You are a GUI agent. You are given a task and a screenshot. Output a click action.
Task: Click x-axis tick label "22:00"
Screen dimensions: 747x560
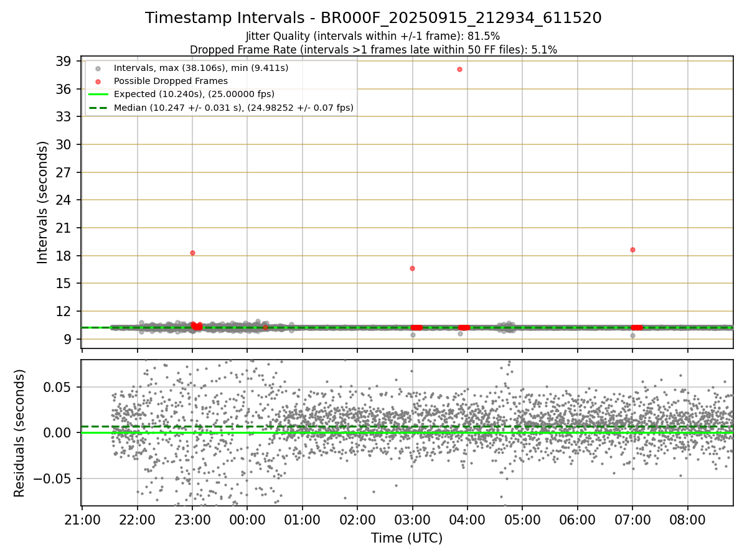coord(137,520)
